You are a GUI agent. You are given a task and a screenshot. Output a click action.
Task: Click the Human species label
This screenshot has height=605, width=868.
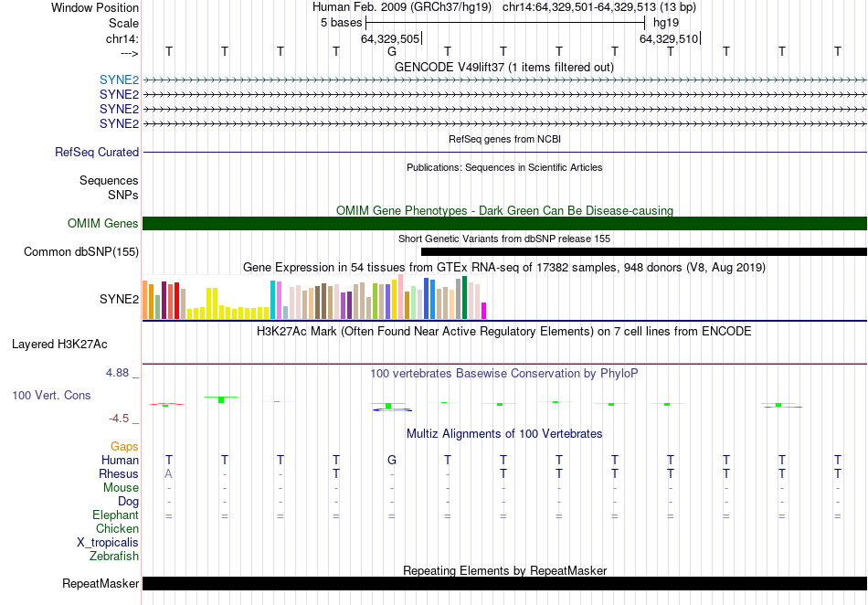pyautogui.click(x=120, y=461)
